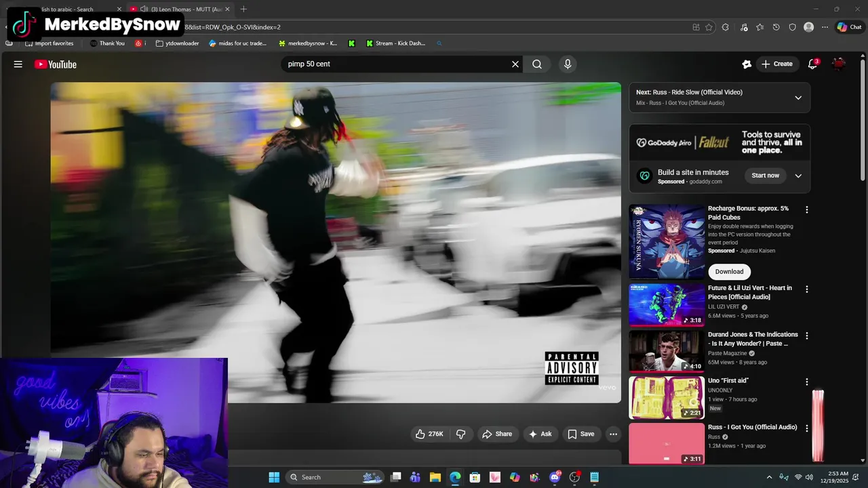Open the Ask AI button
868x488 pixels.
point(540,434)
